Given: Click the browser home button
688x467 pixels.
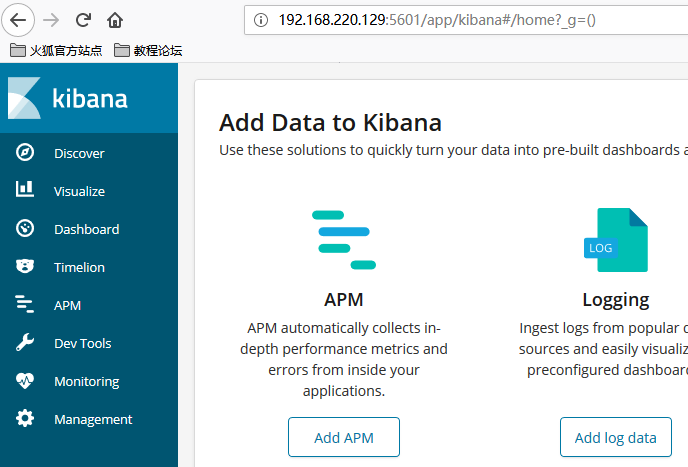Looking at the screenshot, I should coord(115,19).
